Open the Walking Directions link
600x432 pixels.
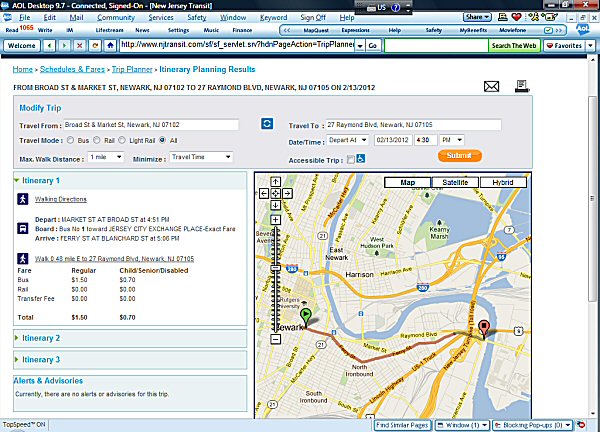click(x=60, y=199)
